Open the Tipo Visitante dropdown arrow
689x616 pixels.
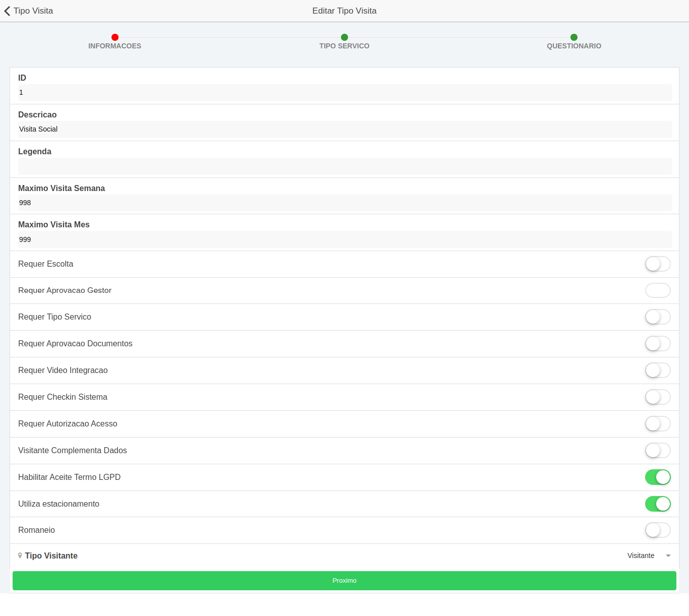coord(668,556)
